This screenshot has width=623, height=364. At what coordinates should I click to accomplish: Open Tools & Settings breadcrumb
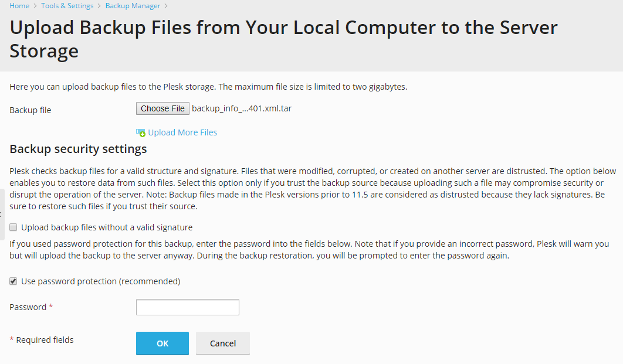point(67,6)
